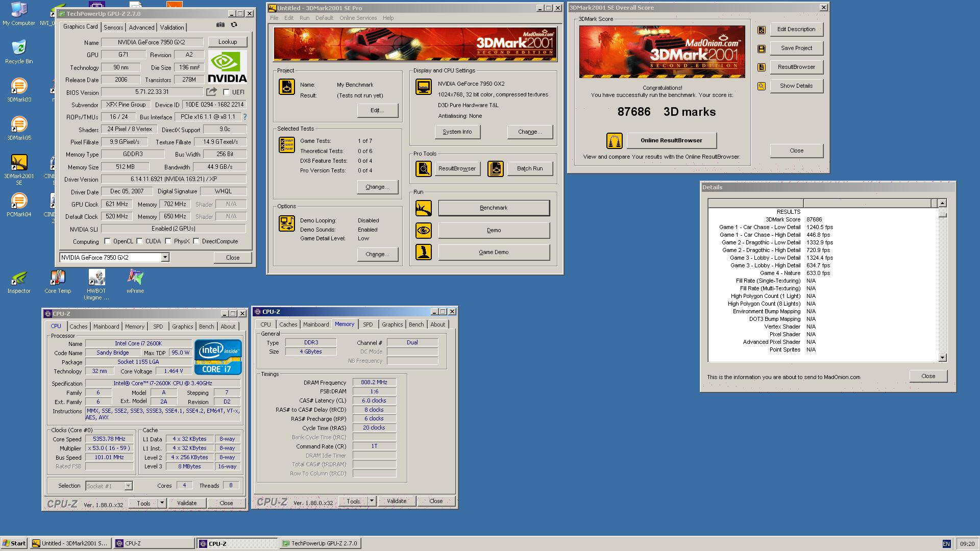This screenshot has width=980, height=551.
Task: Click the EN language indicator in tray
Action: pos(946,544)
